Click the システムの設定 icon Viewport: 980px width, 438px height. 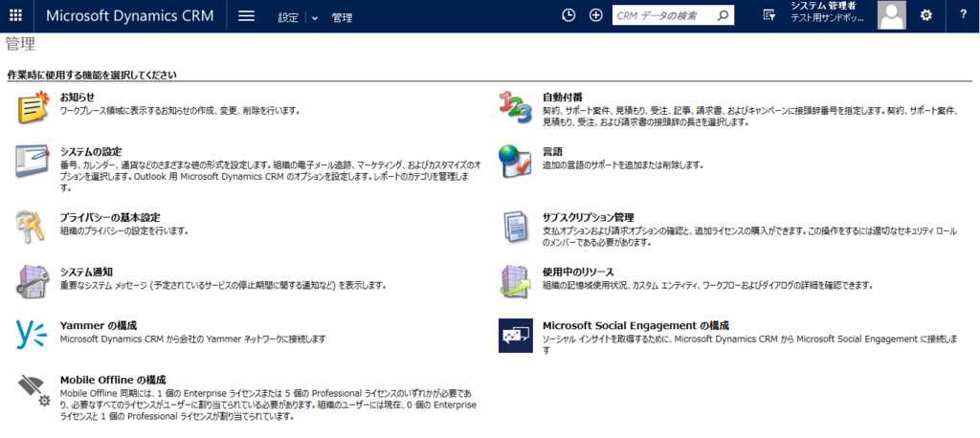click(x=32, y=162)
